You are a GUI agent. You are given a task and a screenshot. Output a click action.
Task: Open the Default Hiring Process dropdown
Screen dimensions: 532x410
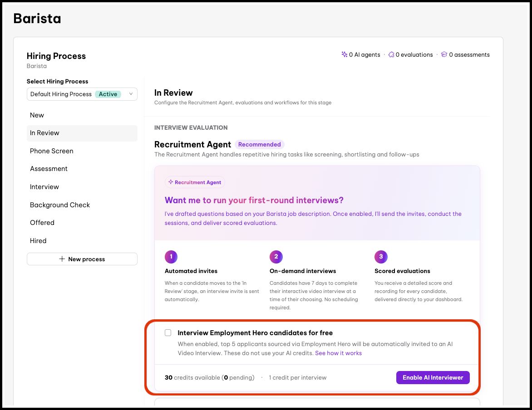click(x=82, y=94)
